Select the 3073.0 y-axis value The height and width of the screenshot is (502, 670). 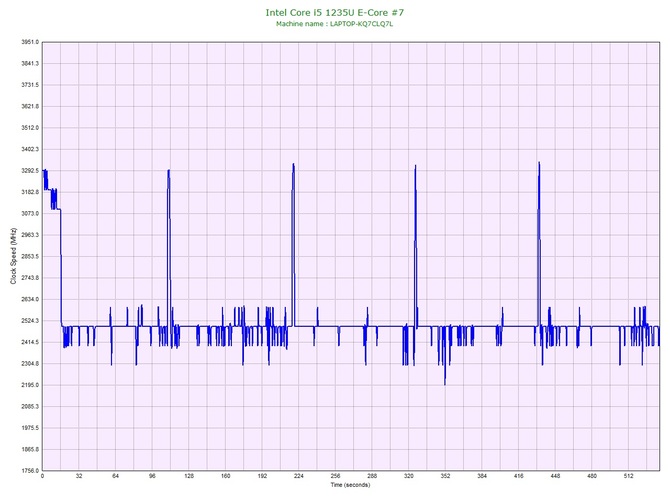[x=30, y=214]
